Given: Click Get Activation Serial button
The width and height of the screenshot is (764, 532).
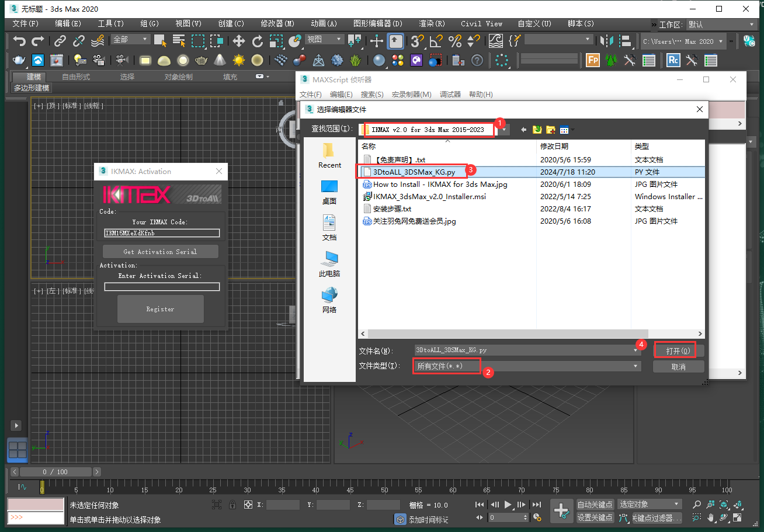Looking at the screenshot, I should [x=160, y=252].
